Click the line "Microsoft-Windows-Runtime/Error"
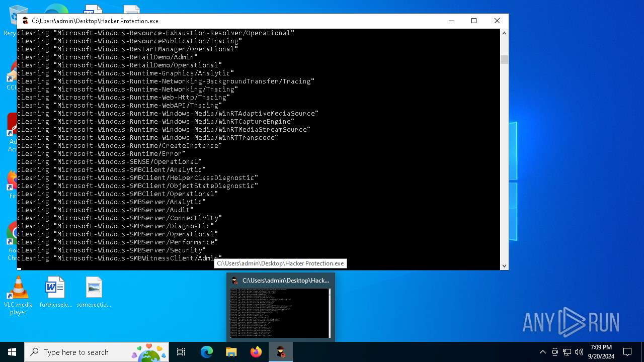The image size is (644, 362). (101, 153)
